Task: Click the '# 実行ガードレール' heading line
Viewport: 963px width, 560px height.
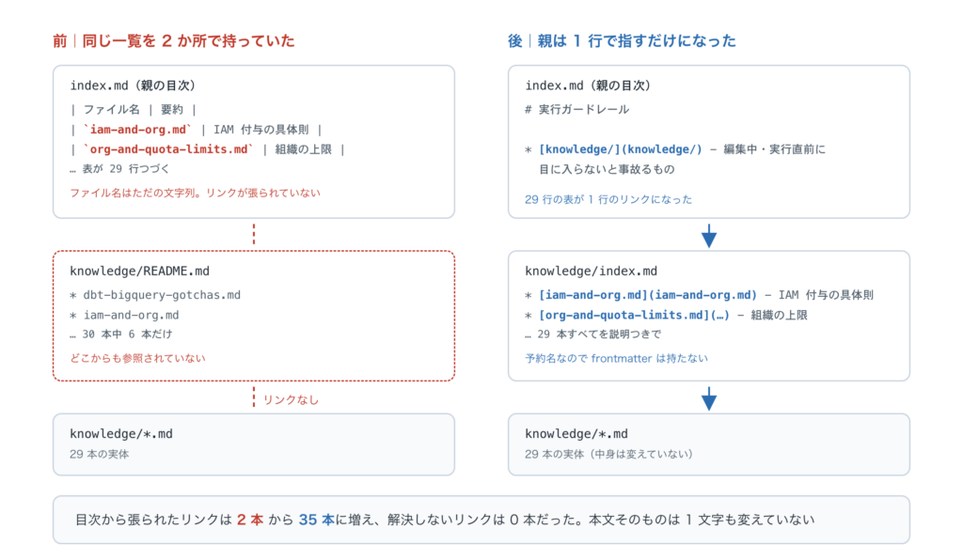Action: tap(576, 110)
